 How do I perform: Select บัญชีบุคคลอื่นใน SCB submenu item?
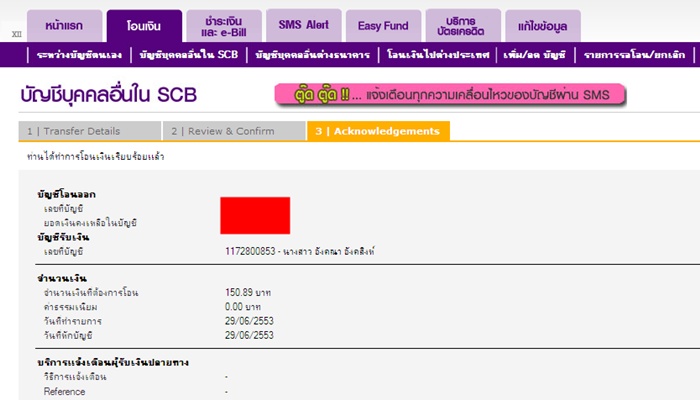click(x=188, y=55)
